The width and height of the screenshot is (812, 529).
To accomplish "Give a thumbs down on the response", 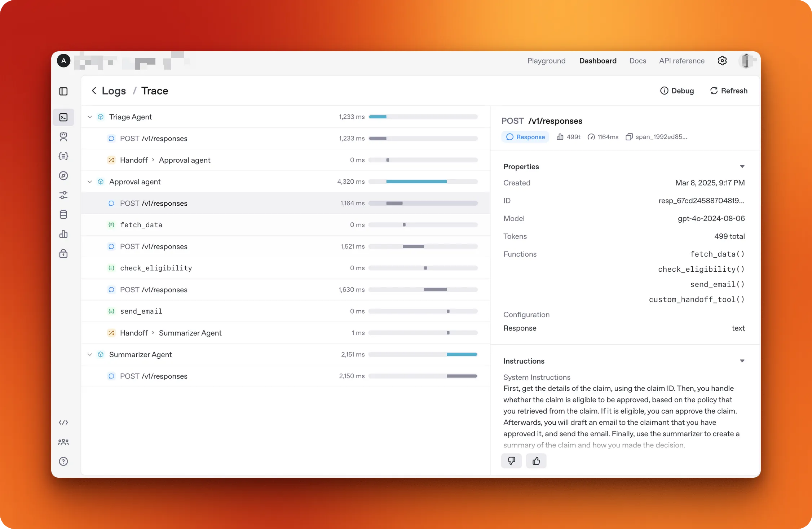I will click(512, 461).
